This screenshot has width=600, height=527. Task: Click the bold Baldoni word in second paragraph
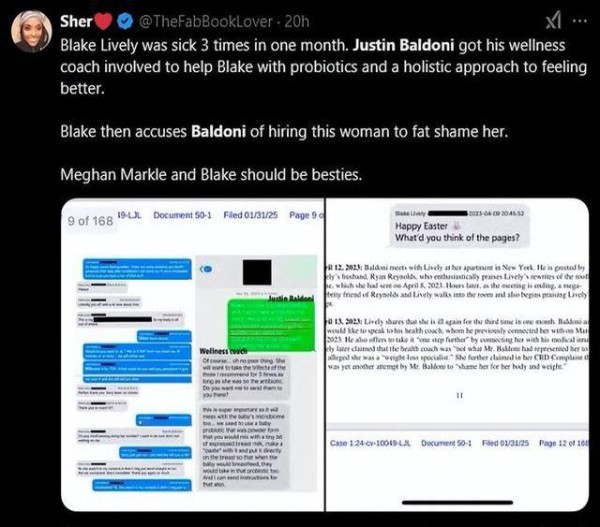coord(218,131)
